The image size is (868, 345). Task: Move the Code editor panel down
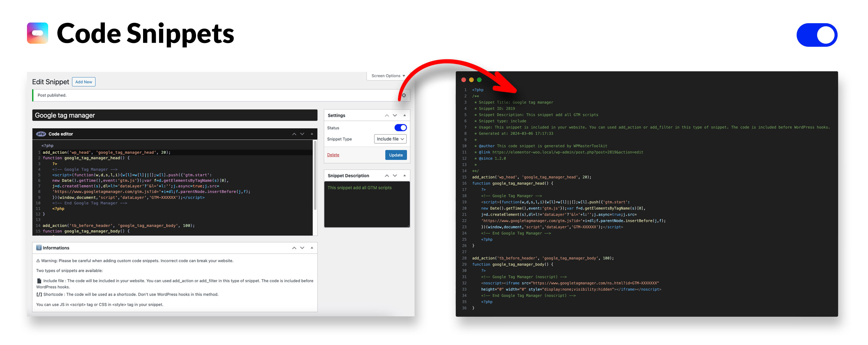coord(302,134)
